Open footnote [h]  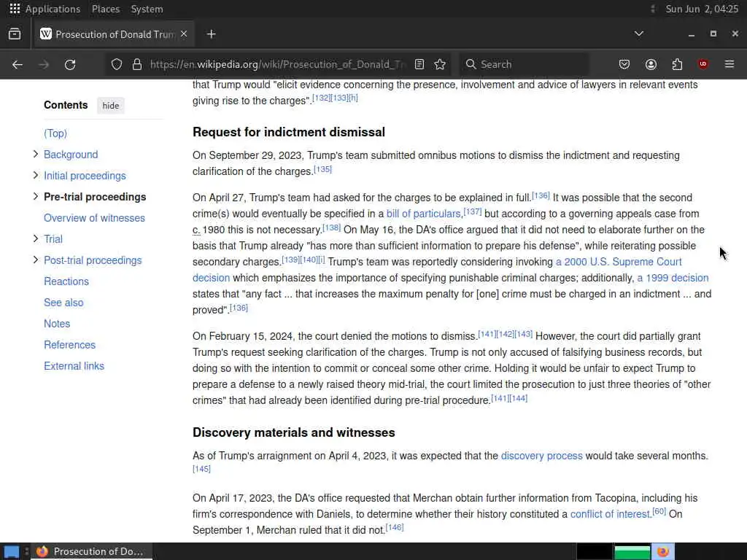coord(353,98)
